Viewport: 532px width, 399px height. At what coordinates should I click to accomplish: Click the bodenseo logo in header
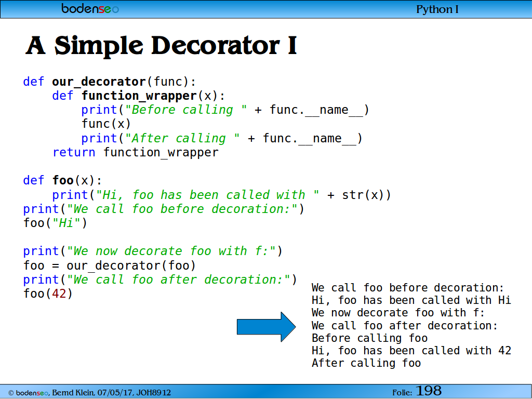pos(90,8)
